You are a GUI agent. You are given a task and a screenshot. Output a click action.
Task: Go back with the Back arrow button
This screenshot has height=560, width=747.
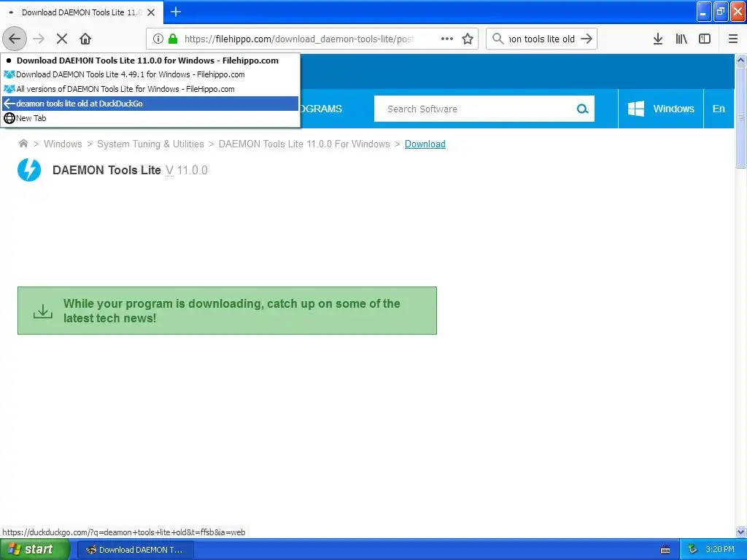(15, 39)
